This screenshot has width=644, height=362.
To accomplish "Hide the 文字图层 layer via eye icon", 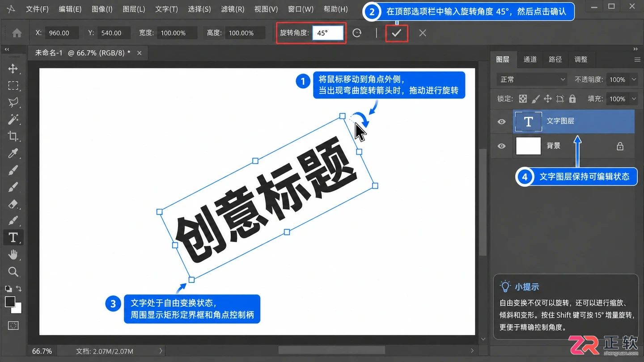I will tap(502, 122).
